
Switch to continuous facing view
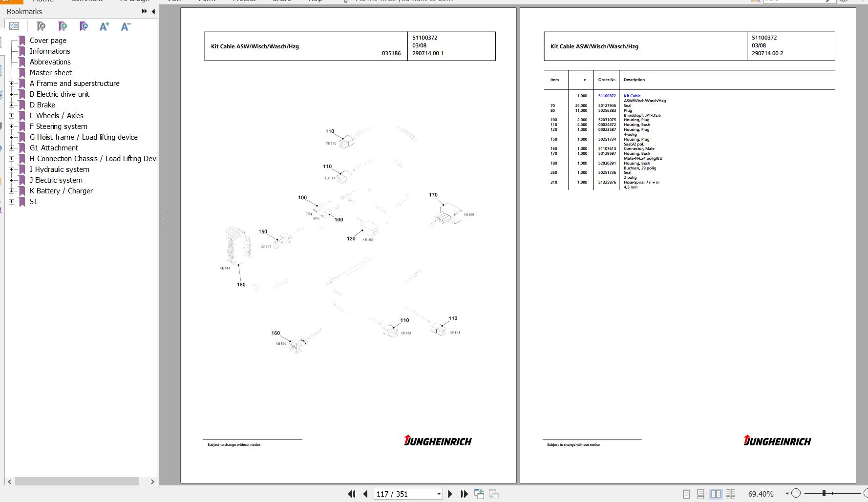pyautogui.click(x=731, y=494)
